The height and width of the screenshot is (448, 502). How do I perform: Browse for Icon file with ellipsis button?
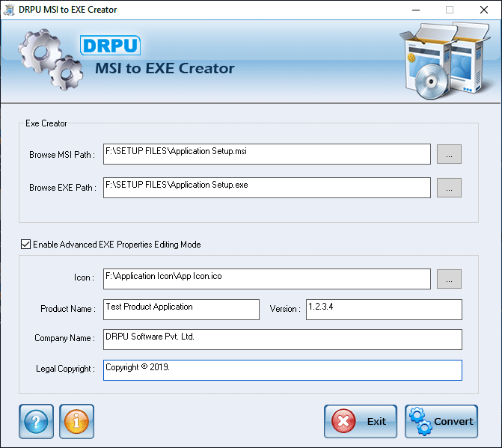pos(449,279)
